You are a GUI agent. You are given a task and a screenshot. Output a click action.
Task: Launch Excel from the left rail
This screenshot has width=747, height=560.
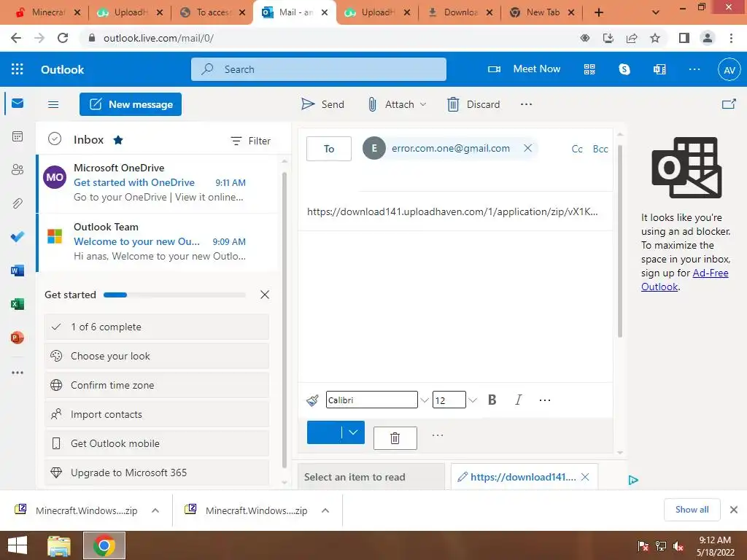(18, 304)
